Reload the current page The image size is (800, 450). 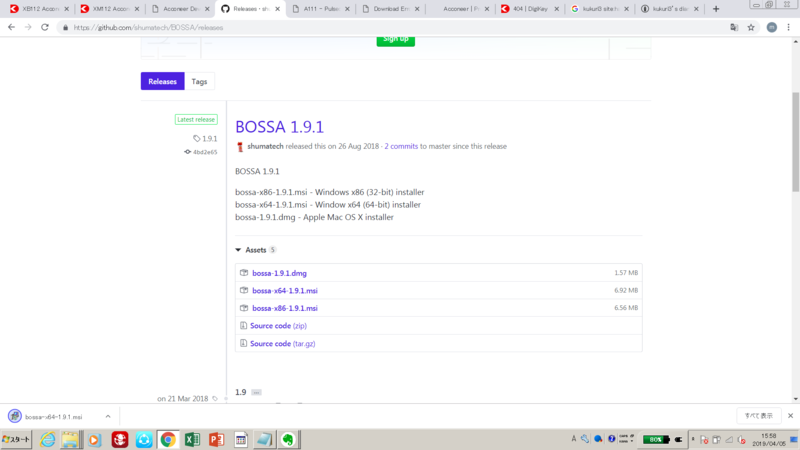pyautogui.click(x=45, y=28)
